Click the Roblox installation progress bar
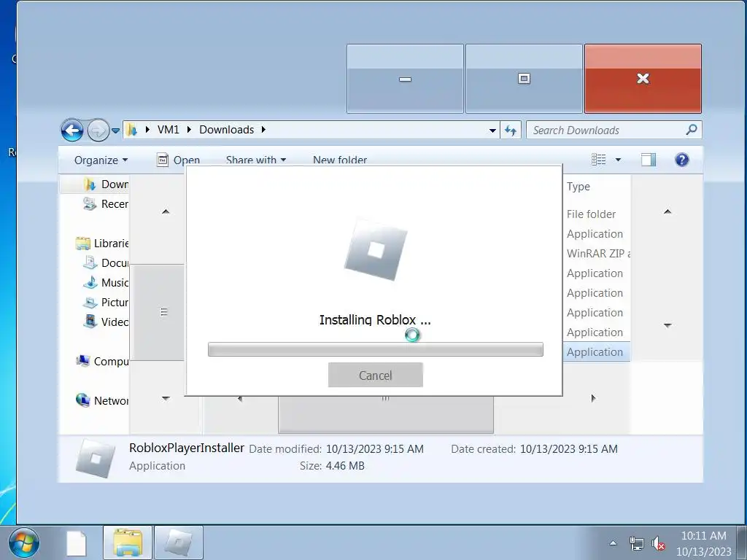Screen dimensions: 747x560 376,349
